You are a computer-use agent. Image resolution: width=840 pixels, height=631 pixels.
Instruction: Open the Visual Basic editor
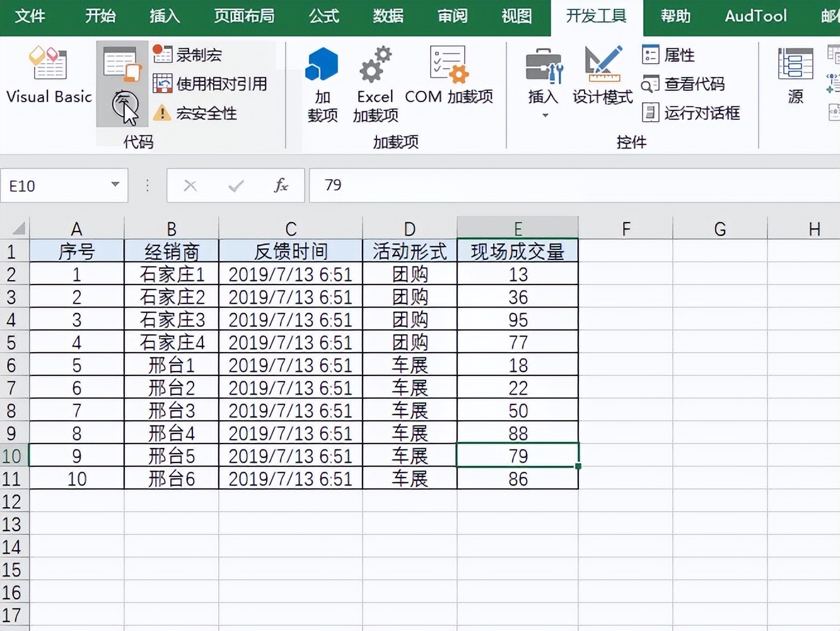tap(49, 76)
